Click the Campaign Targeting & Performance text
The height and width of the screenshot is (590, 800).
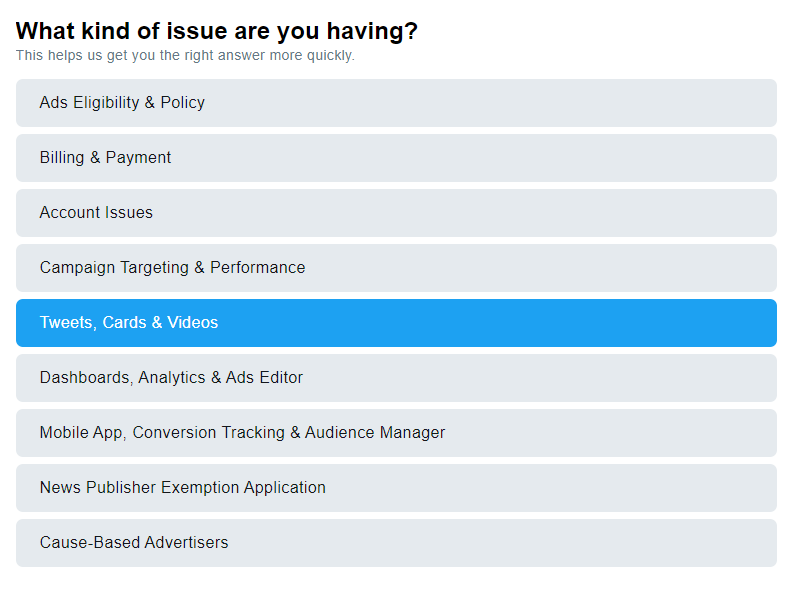coord(172,268)
